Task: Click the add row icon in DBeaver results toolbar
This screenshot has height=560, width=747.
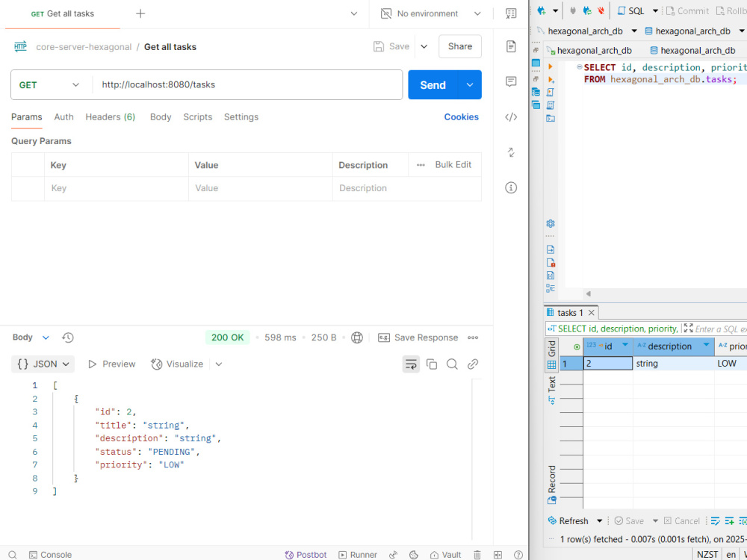Action: click(729, 521)
